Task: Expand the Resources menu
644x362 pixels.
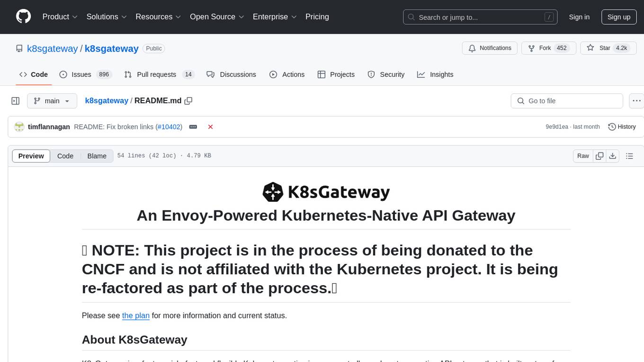Action: click(x=159, y=17)
